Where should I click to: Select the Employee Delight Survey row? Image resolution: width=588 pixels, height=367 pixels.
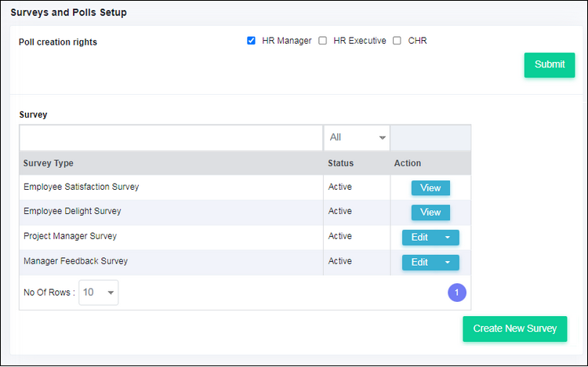pos(245,213)
